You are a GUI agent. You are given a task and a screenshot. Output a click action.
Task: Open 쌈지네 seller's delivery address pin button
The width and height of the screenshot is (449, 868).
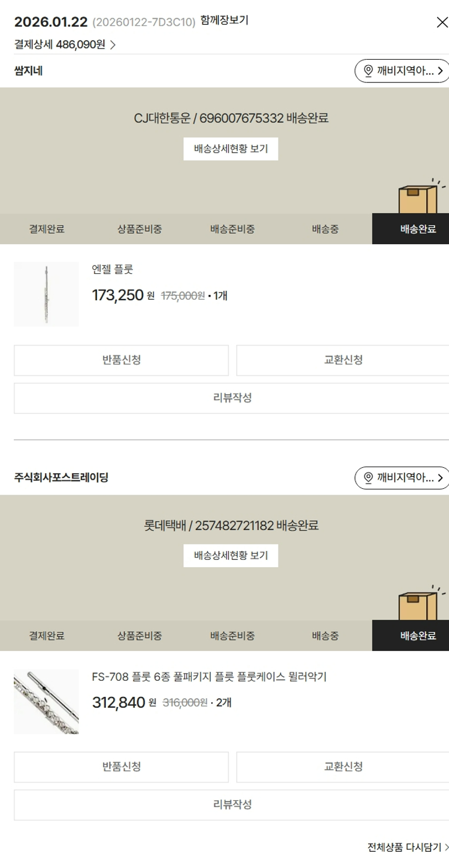402,71
